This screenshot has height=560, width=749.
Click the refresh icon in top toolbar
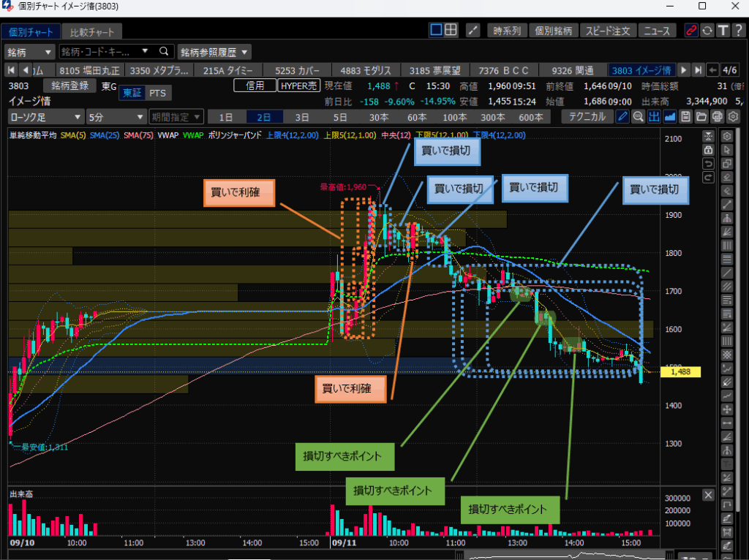707,31
